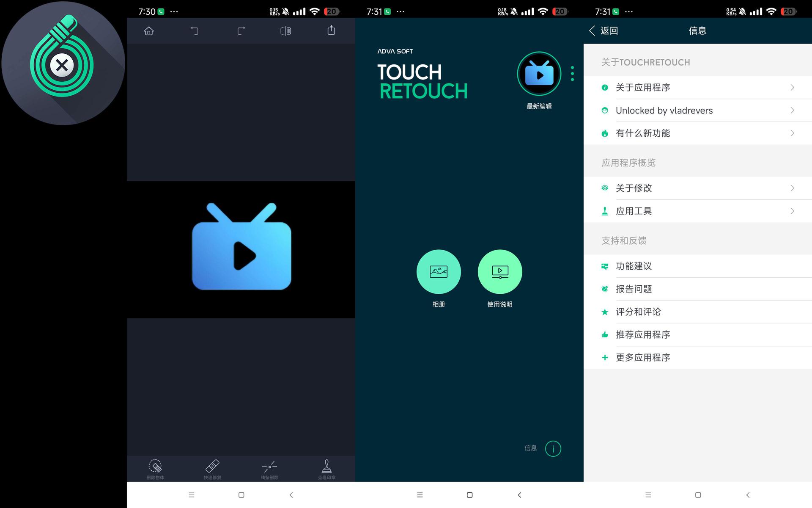Expand the 有什么新功能 row chevron
This screenshot has width=812, height=508.
(x=793, y=133)
